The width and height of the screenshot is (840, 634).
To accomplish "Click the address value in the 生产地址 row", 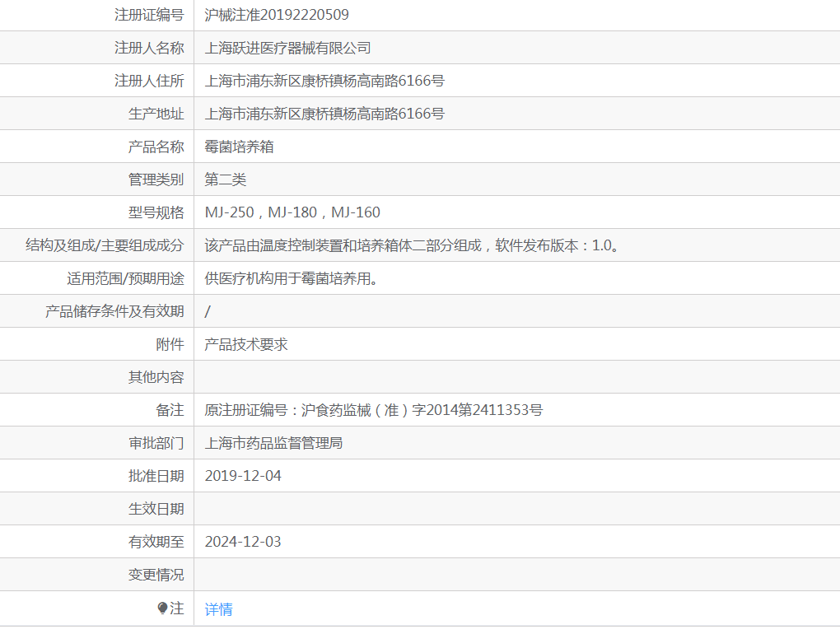I will pyautogui.click(x=324, y=114).
